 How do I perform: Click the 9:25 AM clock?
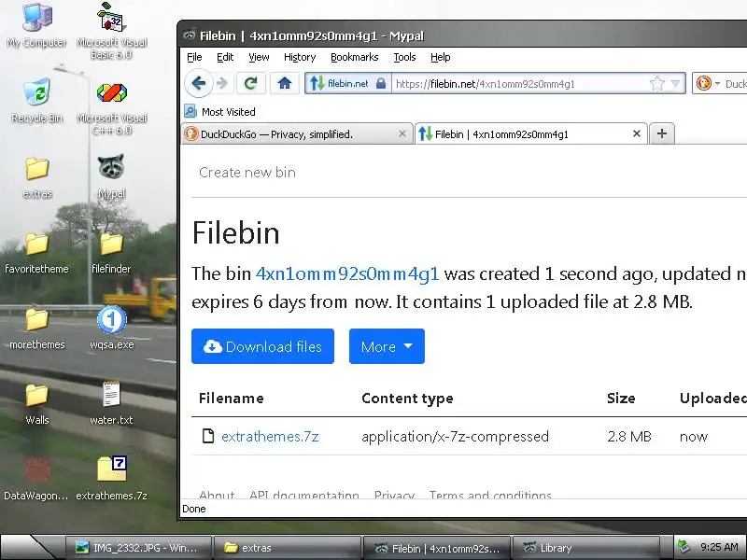(719, 547)
